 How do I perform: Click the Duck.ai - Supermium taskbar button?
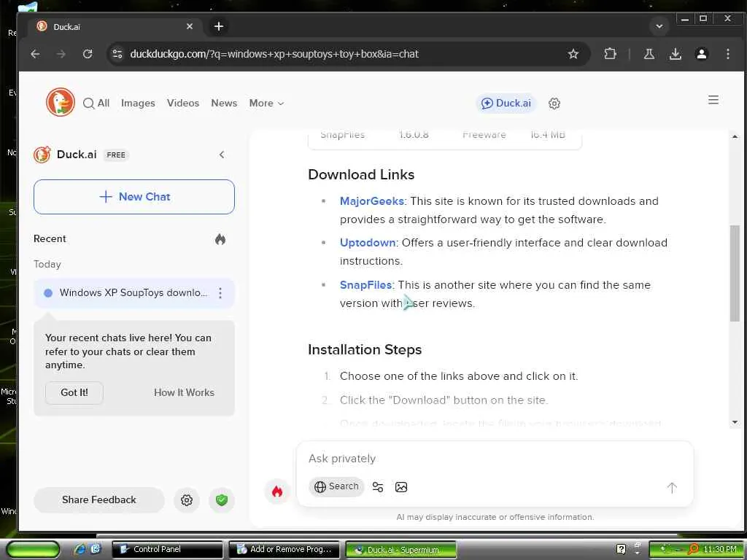pyautogui.click(x=401, y=550)
